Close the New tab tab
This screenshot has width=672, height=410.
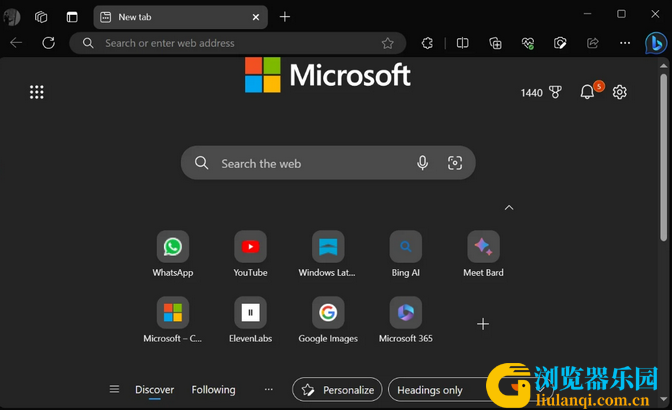pos(256,17)
